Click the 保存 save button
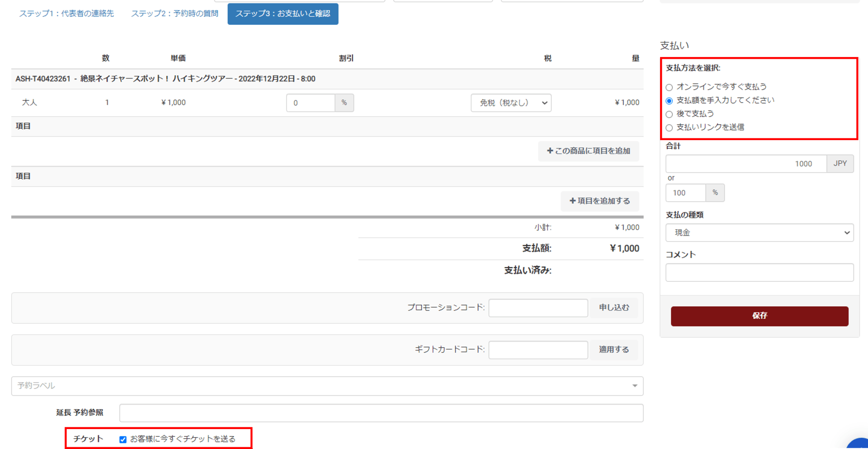 click(x=759, y=316)
